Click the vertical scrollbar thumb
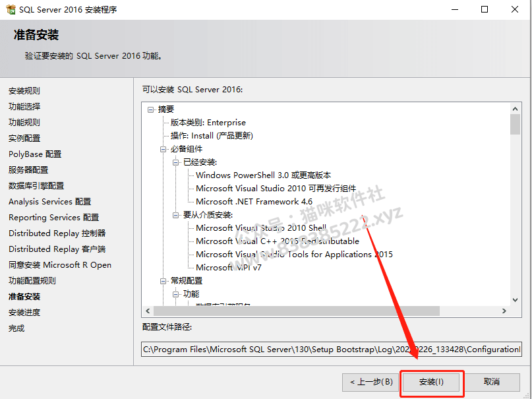532x399 pixels. point(515,124)
